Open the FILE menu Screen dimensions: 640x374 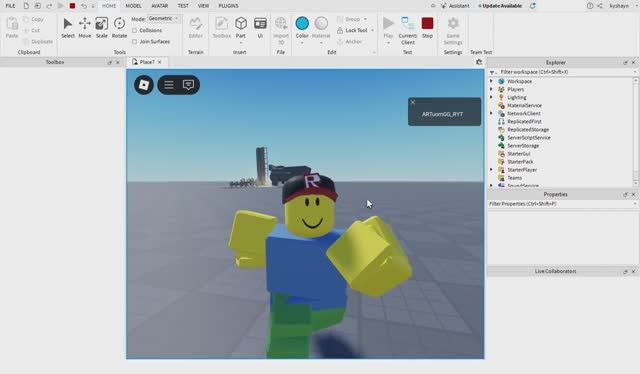[10, 6]
